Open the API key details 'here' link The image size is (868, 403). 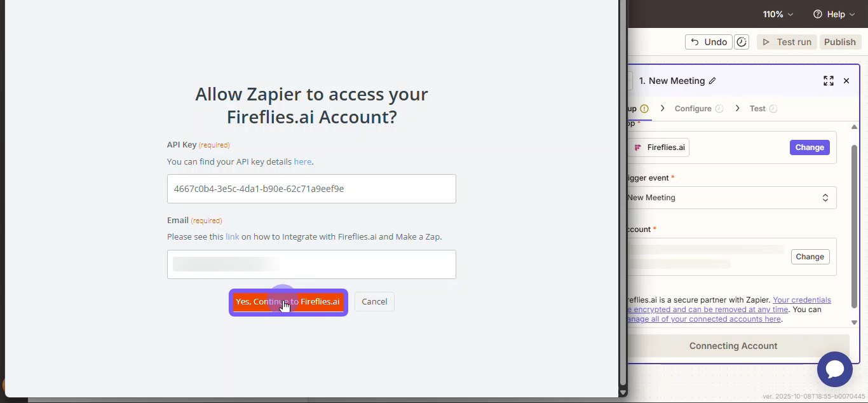(x=302, y=162)
